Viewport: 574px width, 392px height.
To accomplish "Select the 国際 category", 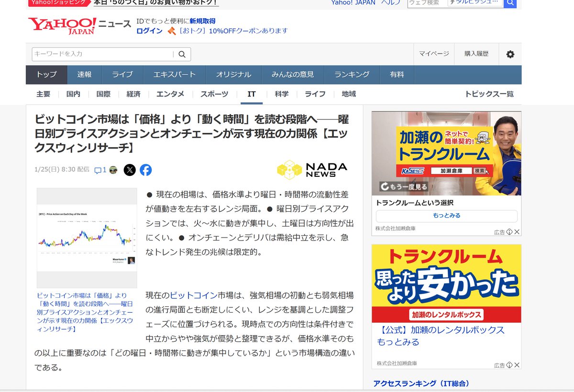I will (103, 94).
